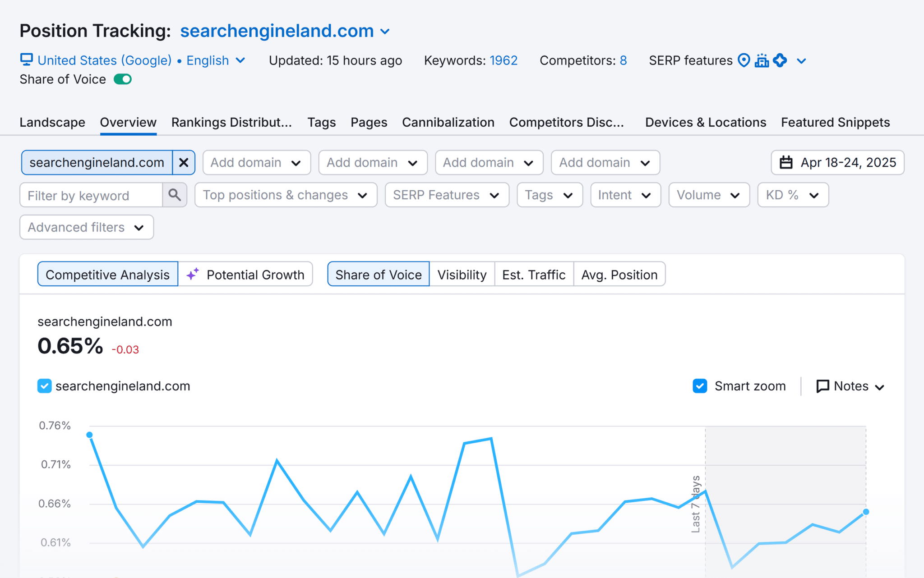The height and width of the screenshot is (578, 924).
Task: Expand Advanced filters
Action: (x=87, y=227)
